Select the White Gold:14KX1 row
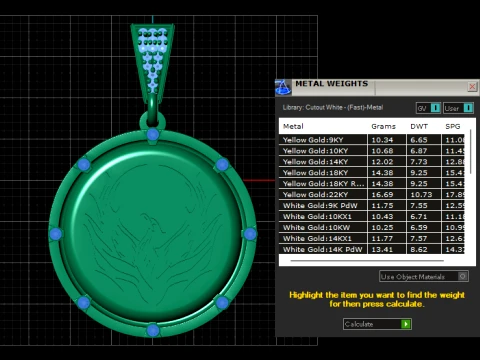 (x=372, y=239)
